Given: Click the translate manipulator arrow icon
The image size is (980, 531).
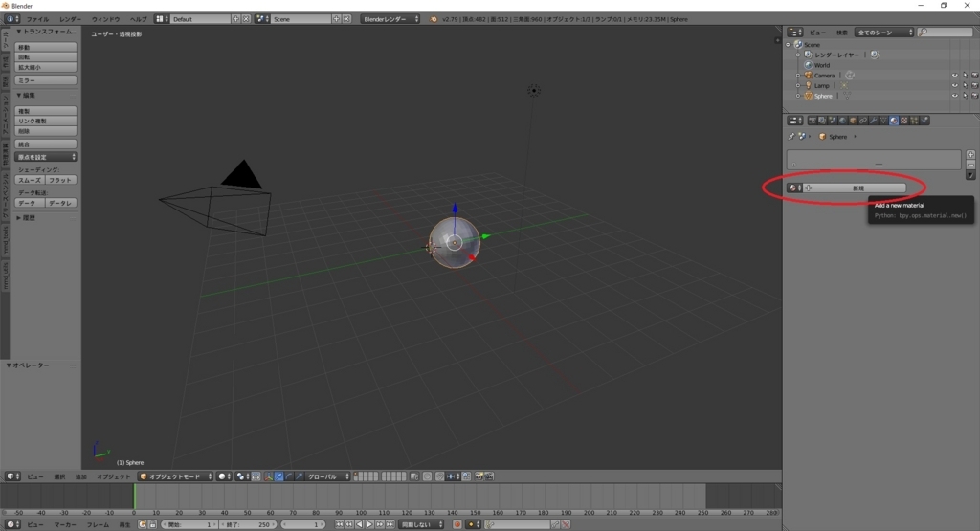Looking at the screenshot, I should coord(278,476).
